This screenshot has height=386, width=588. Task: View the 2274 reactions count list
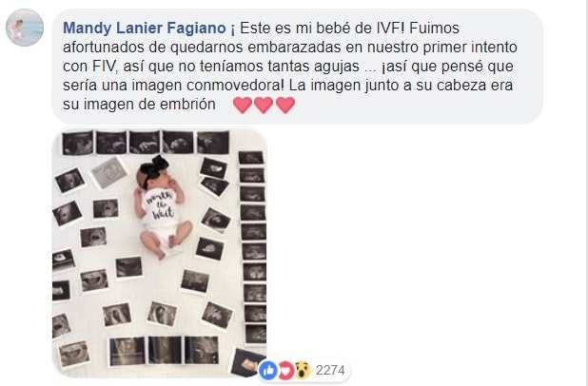[x=330, y=370]
